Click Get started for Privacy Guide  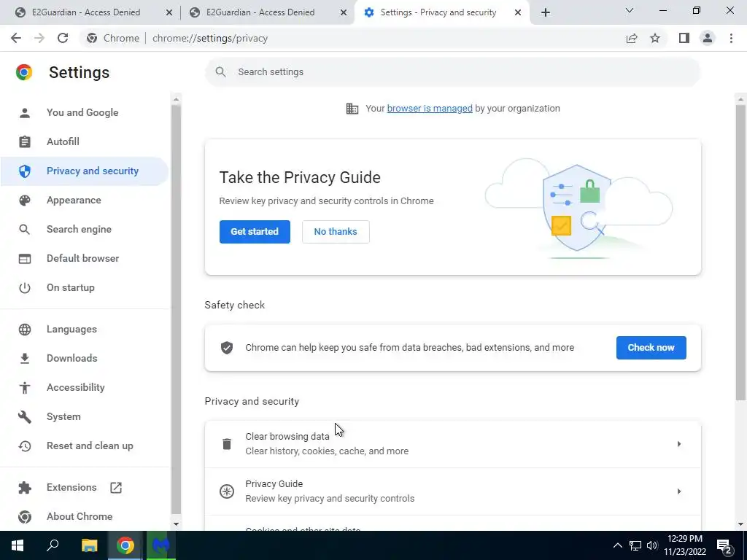(x=255, y=232)
